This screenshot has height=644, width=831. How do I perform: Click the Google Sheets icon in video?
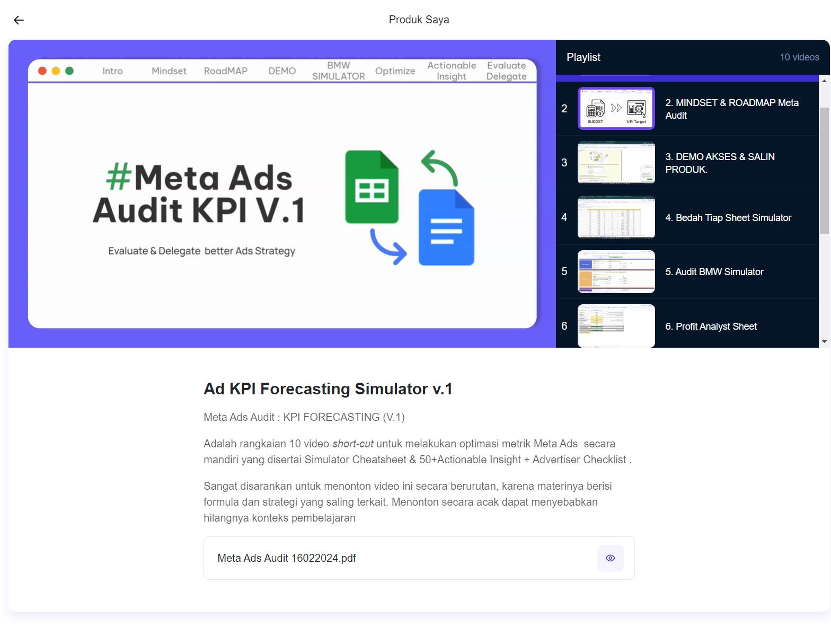372,187
